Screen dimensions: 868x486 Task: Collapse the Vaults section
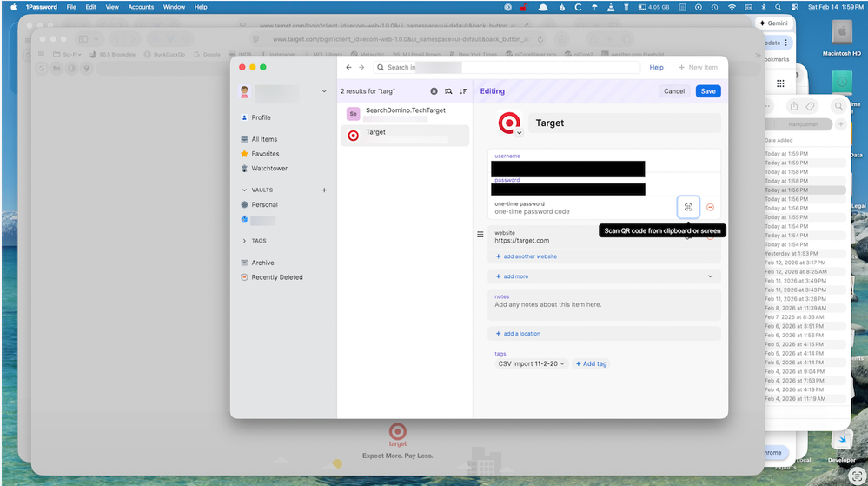click(244, 190)
